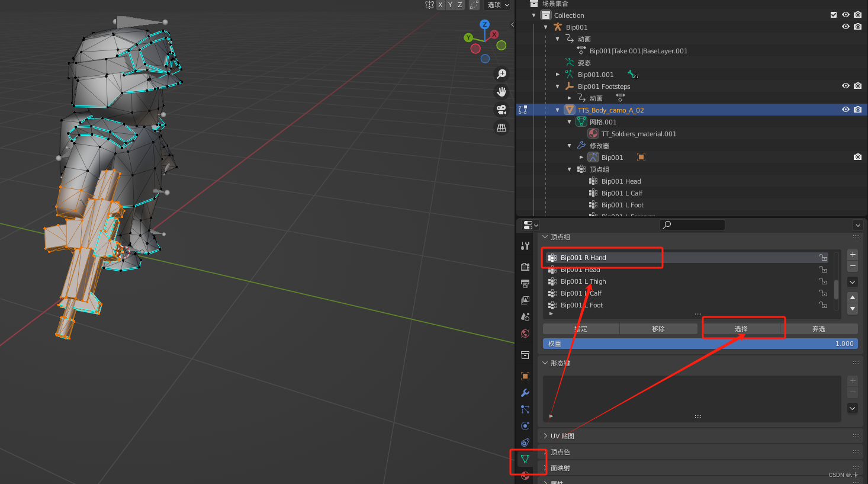Collapse the Collection tree in outliner
868x484 pixels.
coord(533,15)
